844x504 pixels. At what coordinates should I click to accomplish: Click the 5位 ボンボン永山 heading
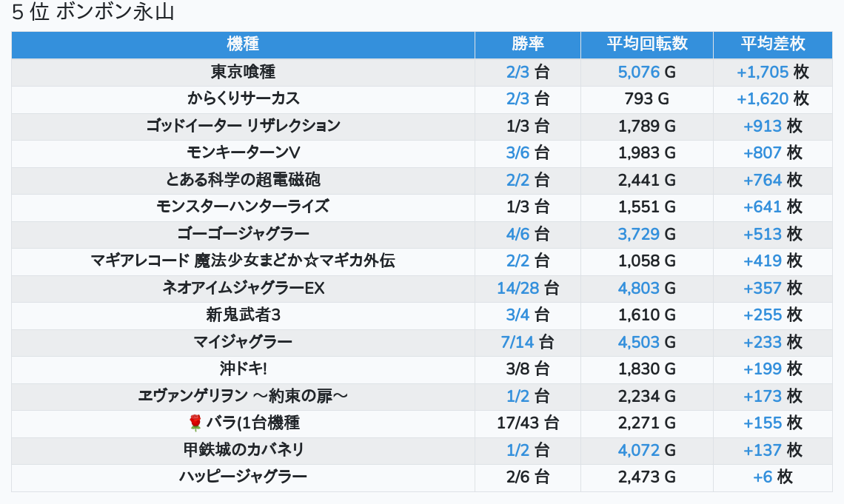93,13
